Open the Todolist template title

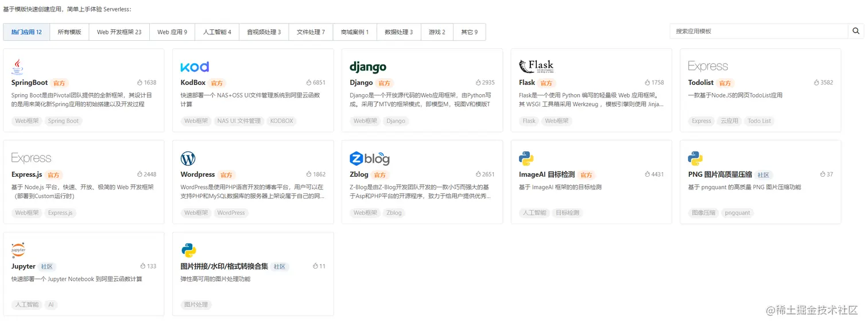[701, 83]
